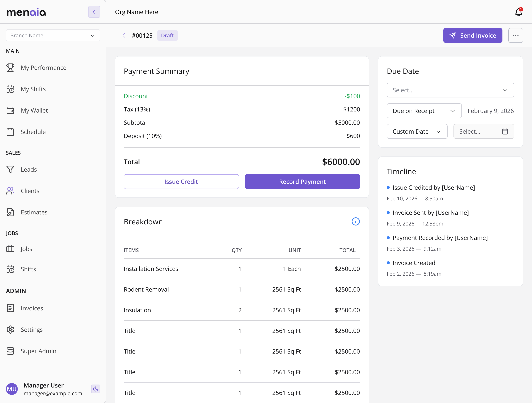Image resolution: width=532 pixels, height=403 pixels.
Task: Click the Deposit (10%) label
Action: coord(143,136)
